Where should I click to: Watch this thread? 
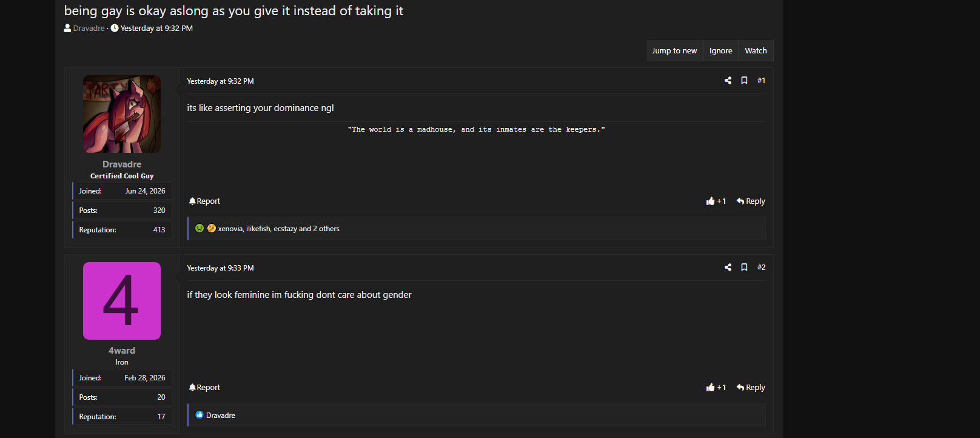tap(756, 51)
